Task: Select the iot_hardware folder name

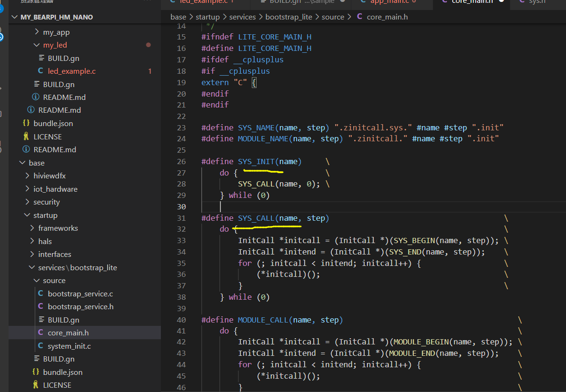Action: [55, 189]
